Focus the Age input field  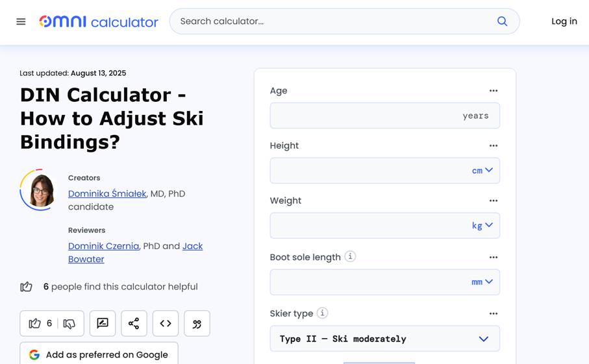click(x=385, y=115)
